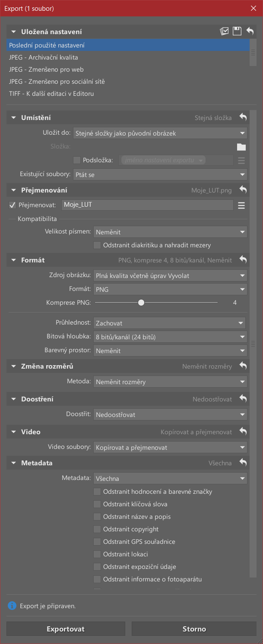Apply a saved preset via the checkmark icon
Viewport: 263px width, 644px height.
pos(225,31)
